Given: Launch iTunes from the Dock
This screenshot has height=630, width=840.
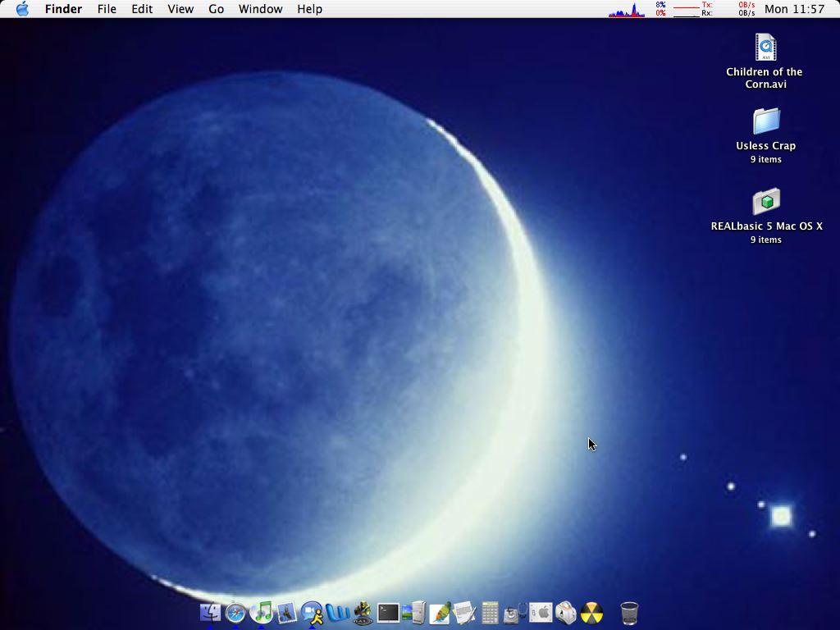Looking at the screenshot, I should (x=261, y=612).
